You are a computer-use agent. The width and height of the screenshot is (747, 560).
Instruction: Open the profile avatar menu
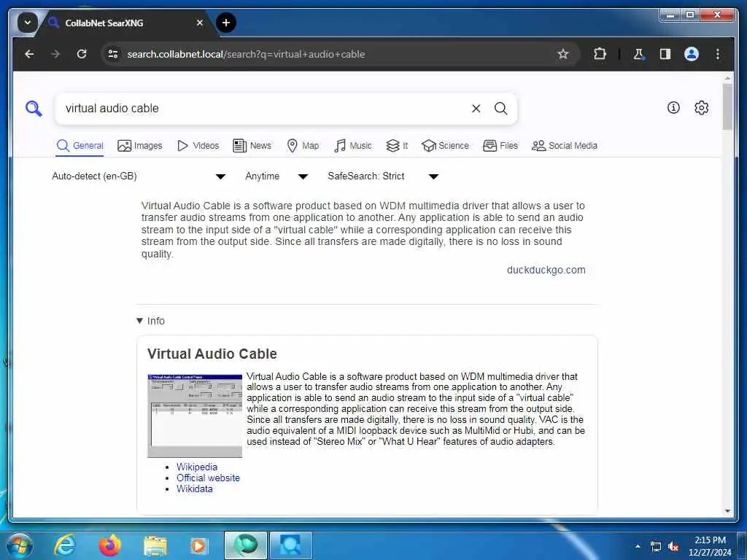tap(692, 54)
